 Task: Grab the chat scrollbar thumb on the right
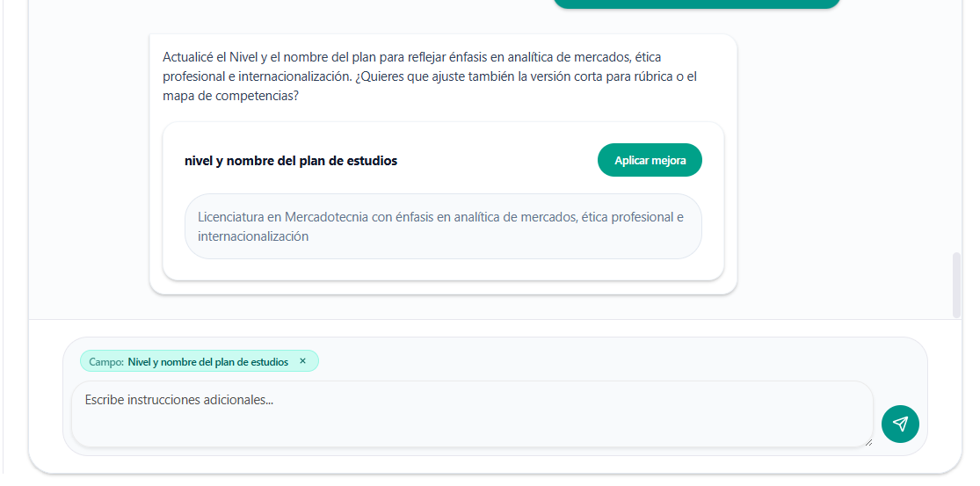coord(957,285)
